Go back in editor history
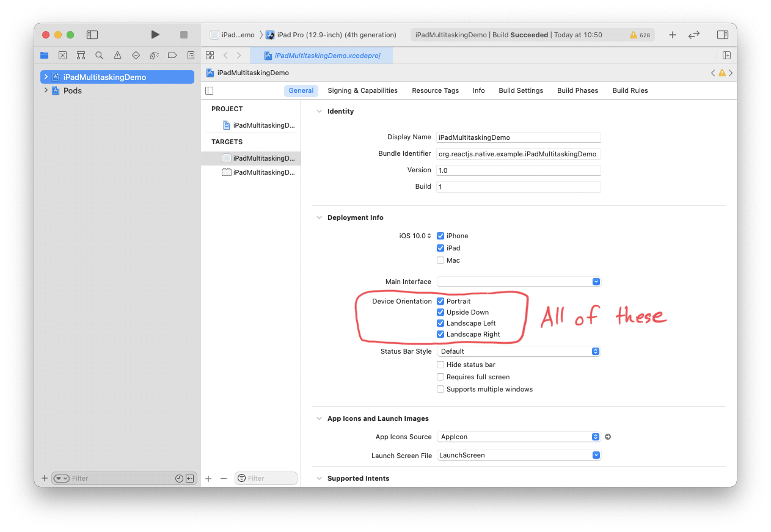The image size is (771, 532). [225, 55]
